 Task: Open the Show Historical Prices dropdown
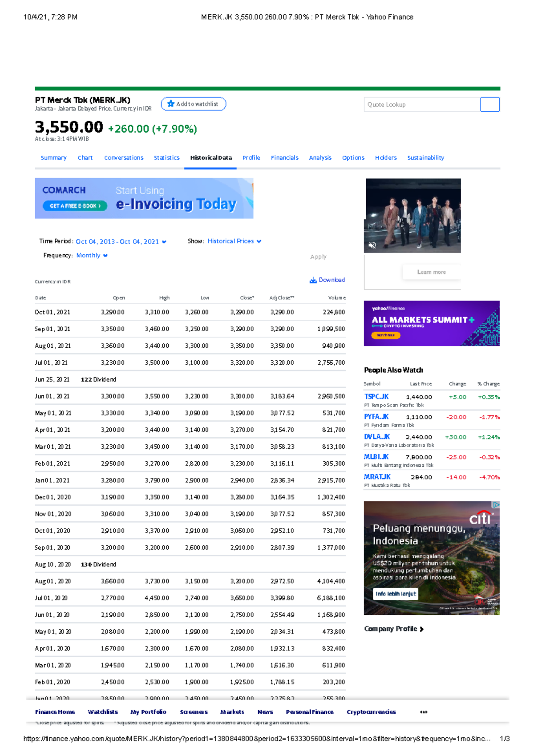coord(235,241)
